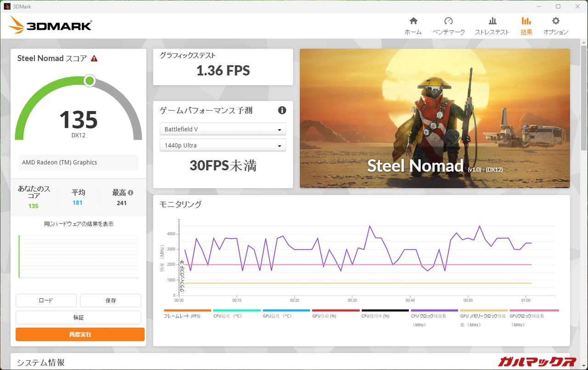Expand the 1440p Ultra resolution dropdown

(223, 145)
